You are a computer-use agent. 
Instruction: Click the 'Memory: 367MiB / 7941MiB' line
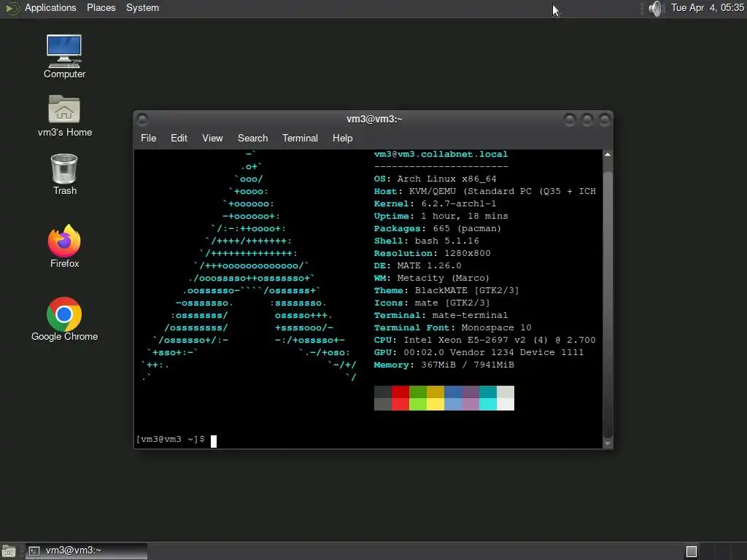click(x=444, y=365)
